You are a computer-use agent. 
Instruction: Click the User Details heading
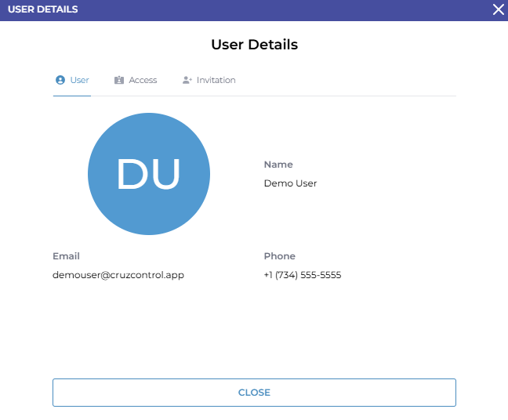pyautogui.click(x=254, y=45)
